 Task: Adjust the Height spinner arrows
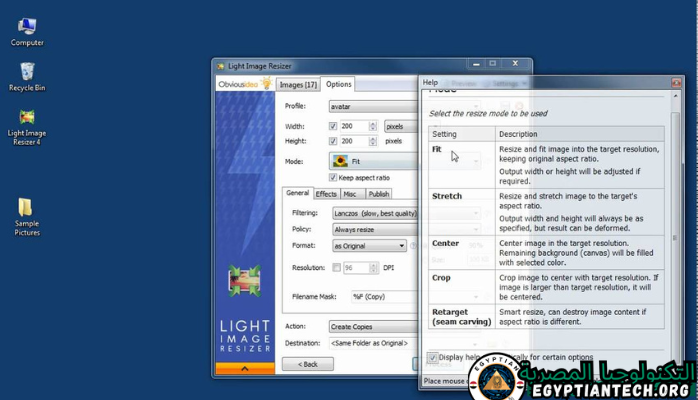373,141
